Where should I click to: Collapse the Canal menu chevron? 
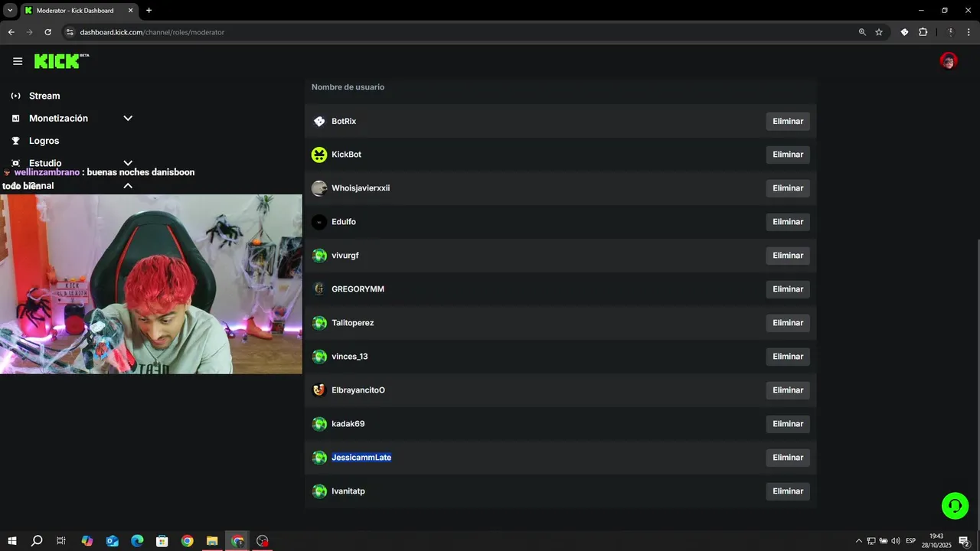pos(128,186)
